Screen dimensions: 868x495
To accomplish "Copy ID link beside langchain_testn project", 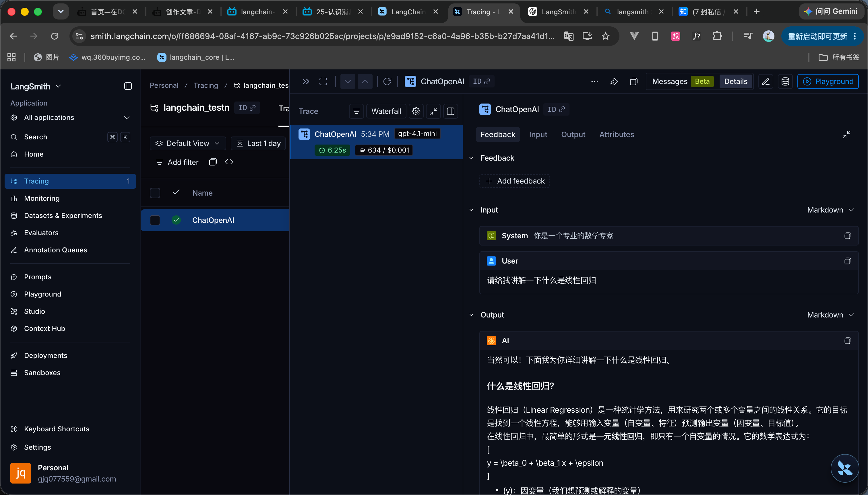I will 247,108.
